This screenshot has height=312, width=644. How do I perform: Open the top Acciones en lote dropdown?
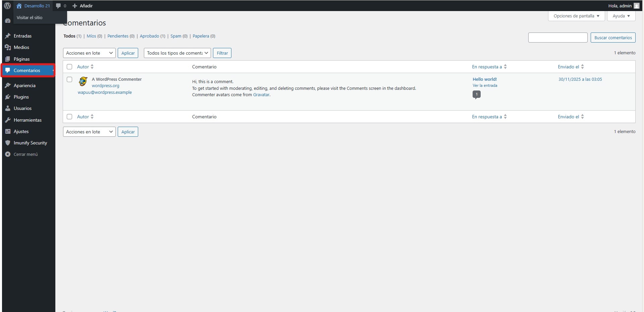click(89, 53)
